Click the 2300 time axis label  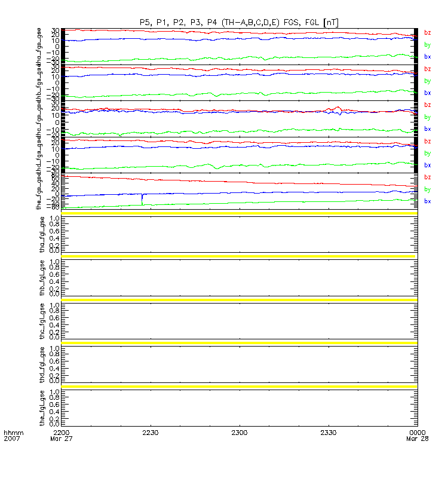[x=240, y=433]
